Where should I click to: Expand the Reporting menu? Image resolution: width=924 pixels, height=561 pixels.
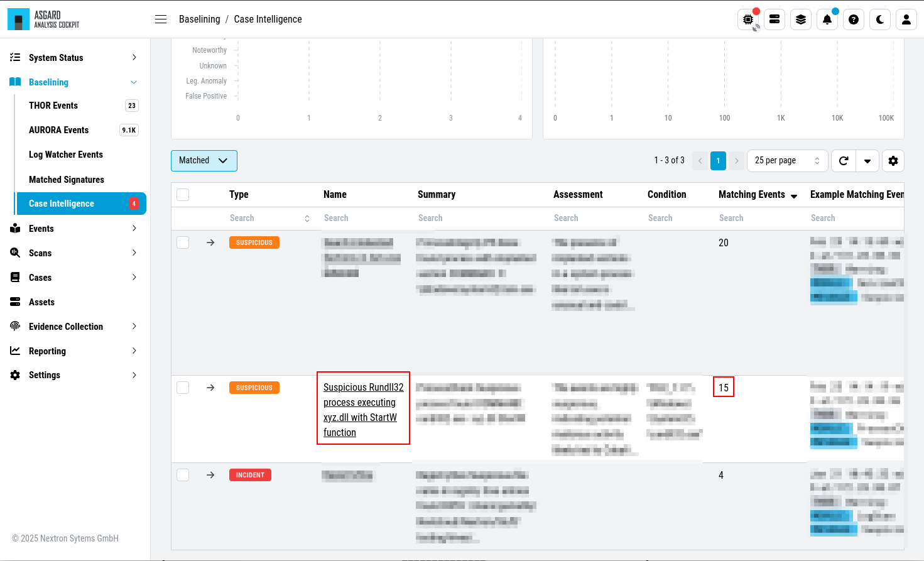[x=134, y=351]
